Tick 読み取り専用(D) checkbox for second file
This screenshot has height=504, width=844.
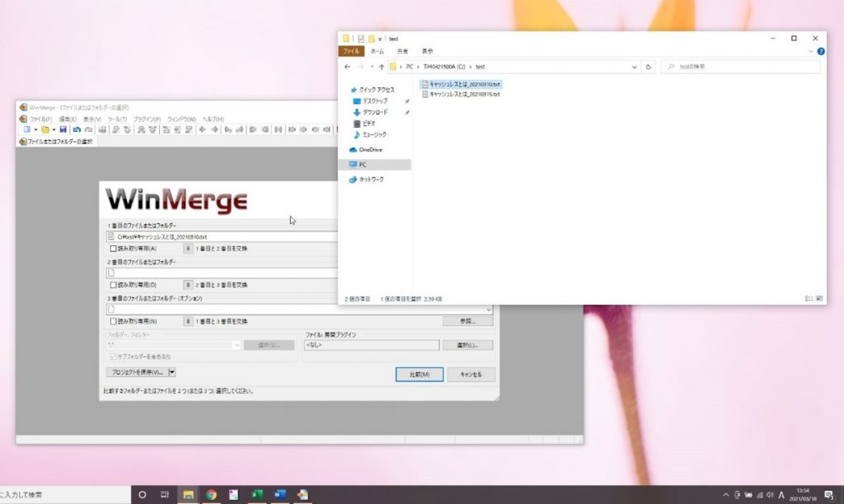113,285
